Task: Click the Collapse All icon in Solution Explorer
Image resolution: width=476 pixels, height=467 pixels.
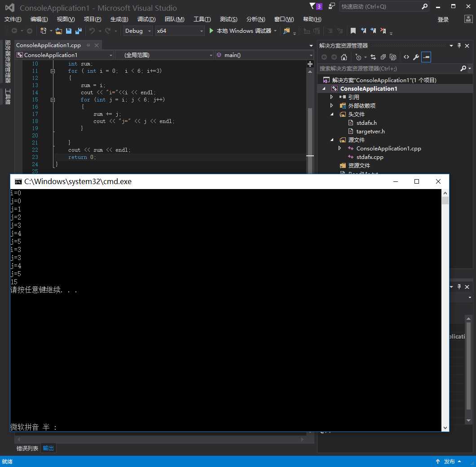Action: pyautogui.click(x=383, y=57)
